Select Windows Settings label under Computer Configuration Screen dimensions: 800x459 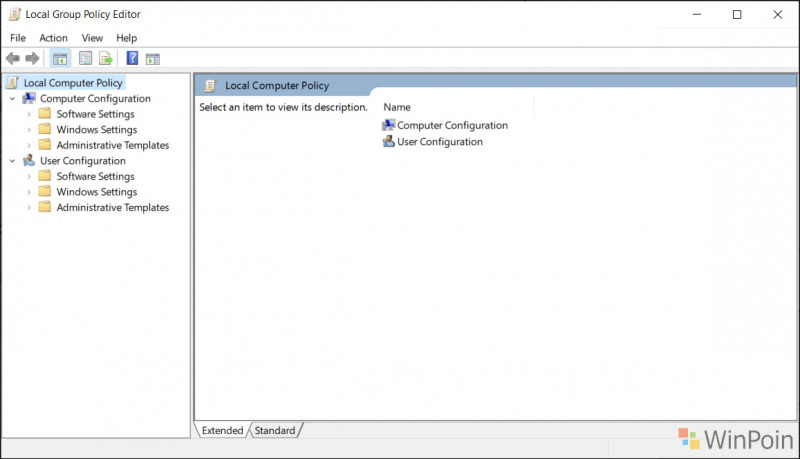97,130
